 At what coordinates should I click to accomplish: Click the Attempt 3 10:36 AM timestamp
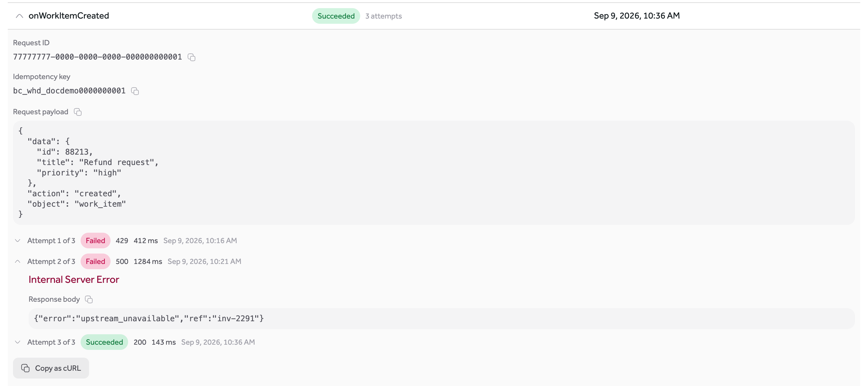point(218,342)
